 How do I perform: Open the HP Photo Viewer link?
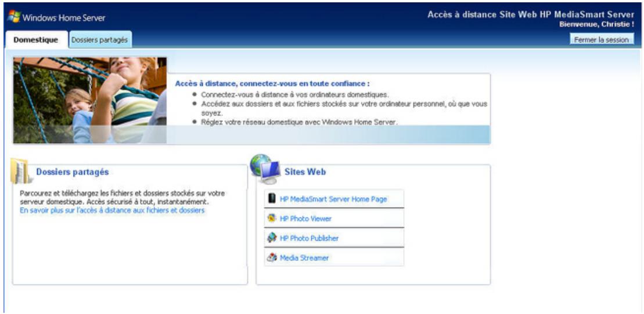pyautogui.click(x=305, y=219)
